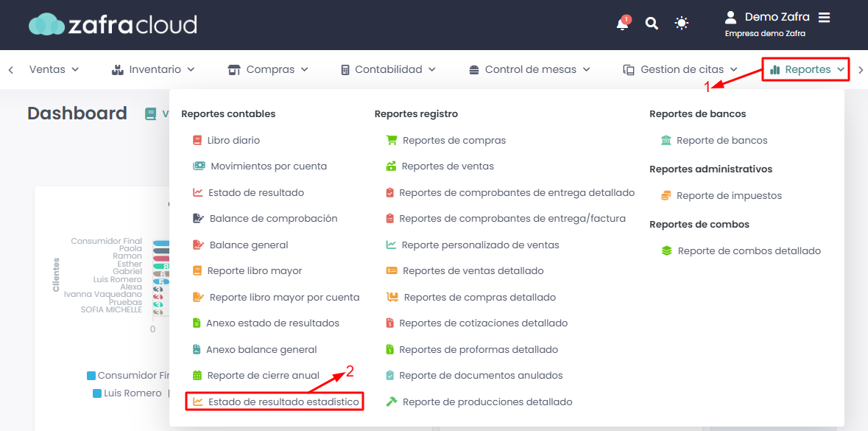Click the Reporte de bancos building icon

666,140
